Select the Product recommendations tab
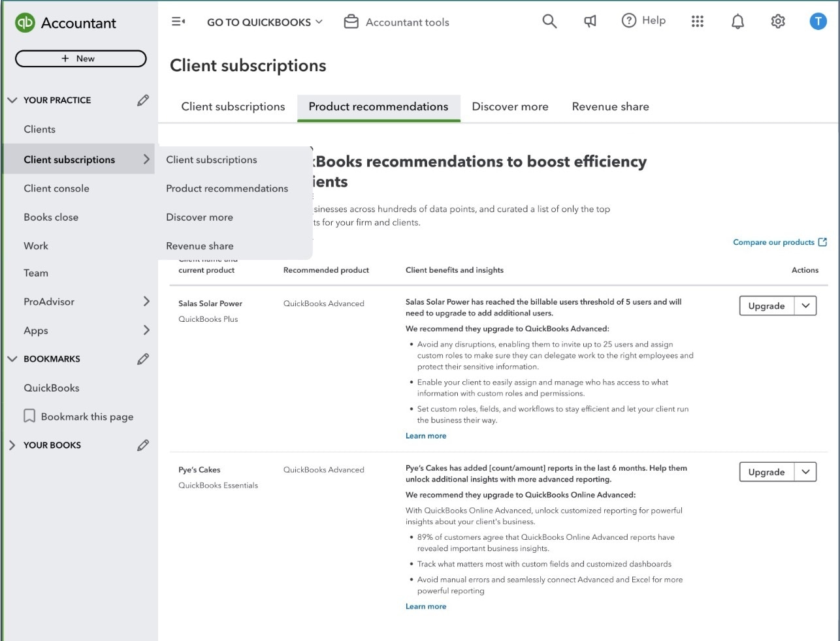840x641 pixels. pyautogui.click(x=379, y=107)
